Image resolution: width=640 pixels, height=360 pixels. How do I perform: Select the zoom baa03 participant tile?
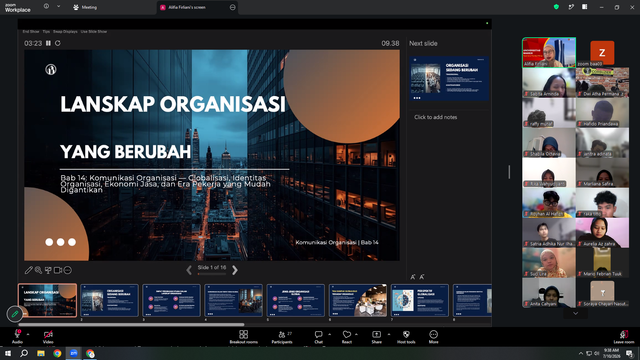(602, 53)
